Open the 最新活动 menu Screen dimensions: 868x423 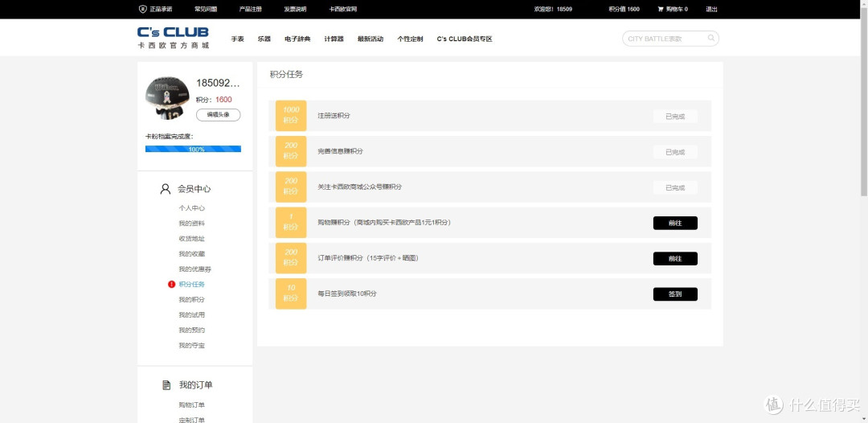tap(371, 39)
